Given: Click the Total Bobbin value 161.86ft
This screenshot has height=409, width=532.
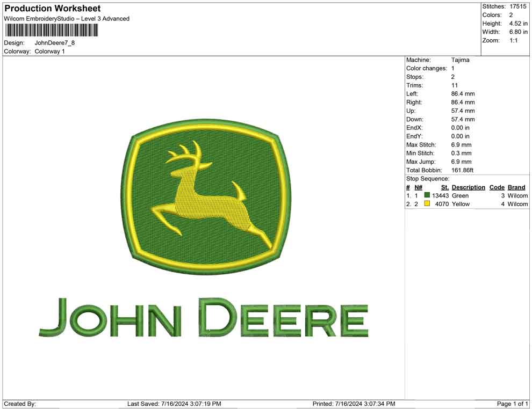Looking at the screenshot, I should [462, 170].
